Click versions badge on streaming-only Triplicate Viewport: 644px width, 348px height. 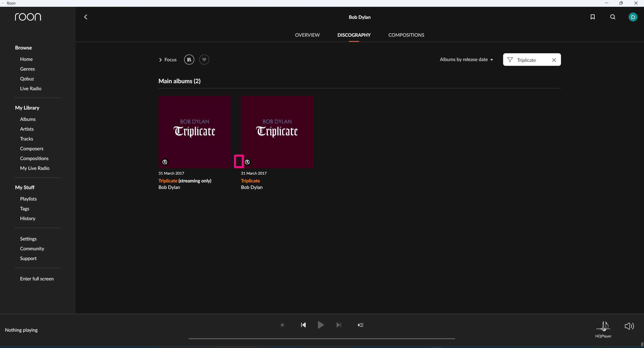pos(165,162)
